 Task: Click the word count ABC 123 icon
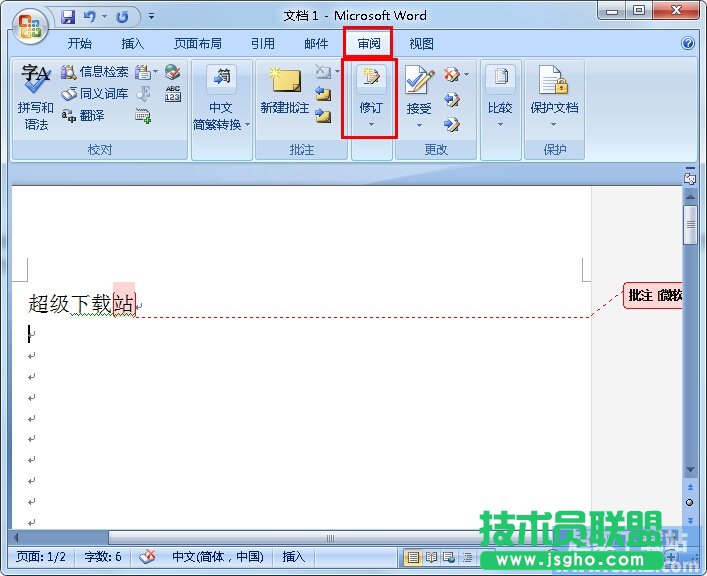173,94
